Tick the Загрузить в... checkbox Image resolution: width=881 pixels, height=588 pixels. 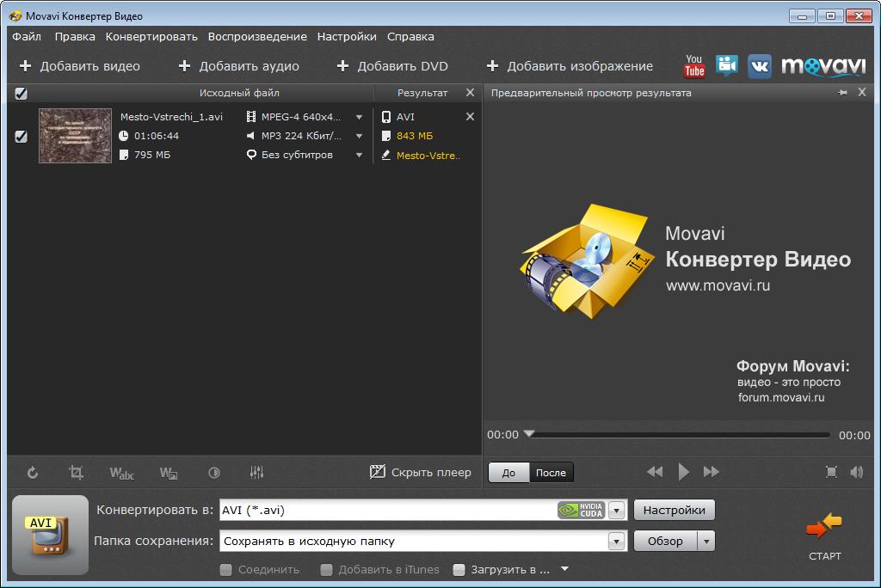[459, 569]
